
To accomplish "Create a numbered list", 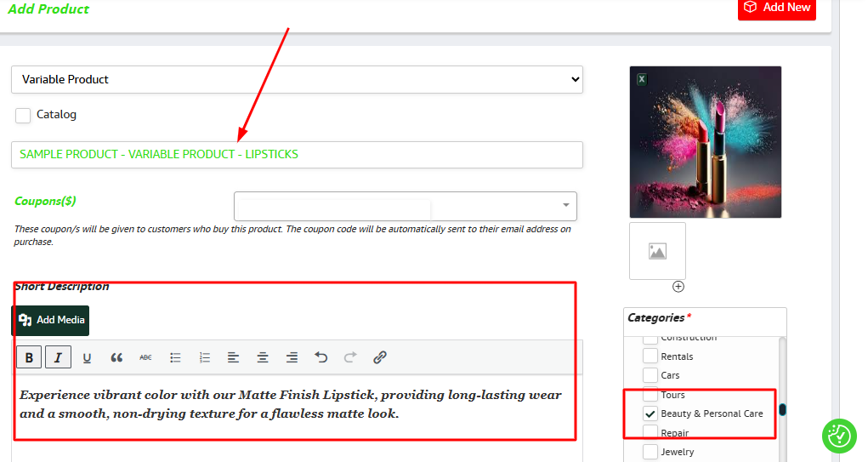I will click(x=204, y=358).
